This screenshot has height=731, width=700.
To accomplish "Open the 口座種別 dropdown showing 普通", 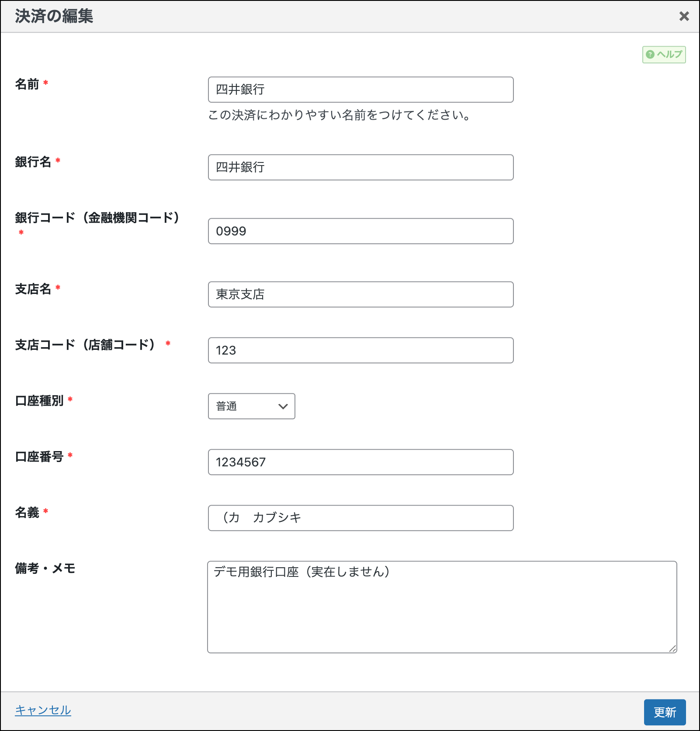I will 251,406.
